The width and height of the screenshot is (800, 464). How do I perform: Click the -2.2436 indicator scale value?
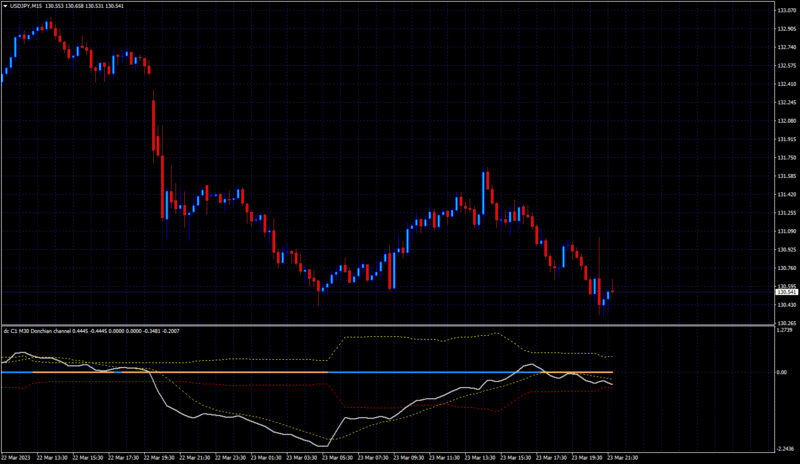(x=786, y=449)
